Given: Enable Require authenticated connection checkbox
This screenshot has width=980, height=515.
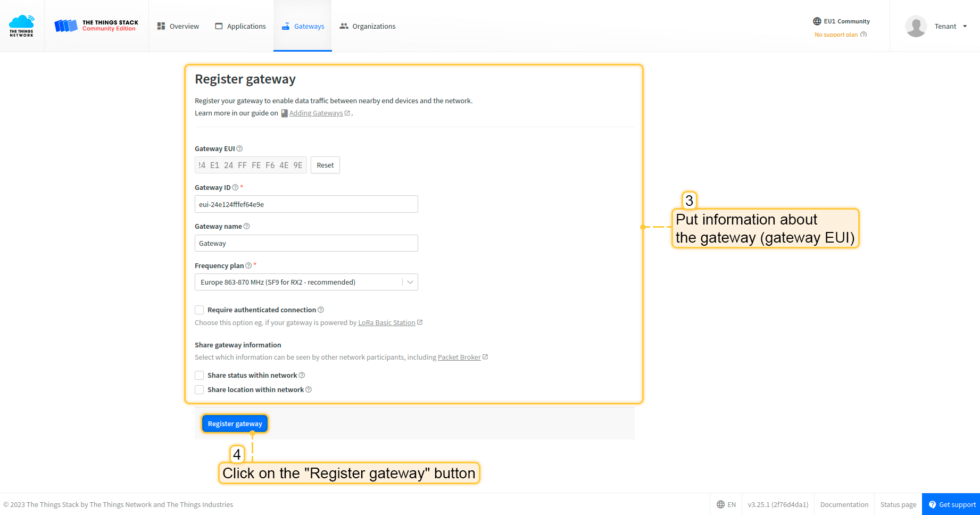Looking at the screenshot, I should click(200, 310).
